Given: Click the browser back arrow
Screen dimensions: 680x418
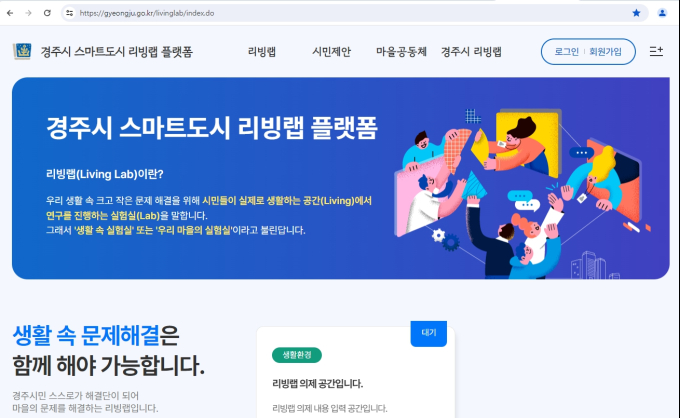Looking at the screenshot, I should [x=10, y=13].
